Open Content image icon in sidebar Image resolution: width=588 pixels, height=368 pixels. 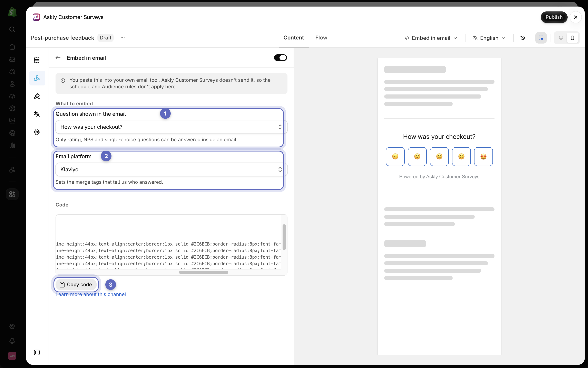click(12, 120)
